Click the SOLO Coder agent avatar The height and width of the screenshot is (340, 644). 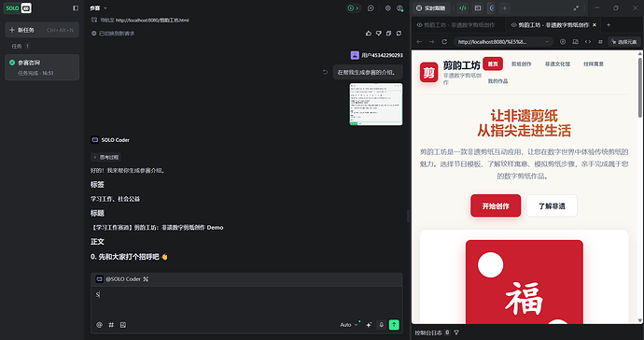click(x=94, y=140)
